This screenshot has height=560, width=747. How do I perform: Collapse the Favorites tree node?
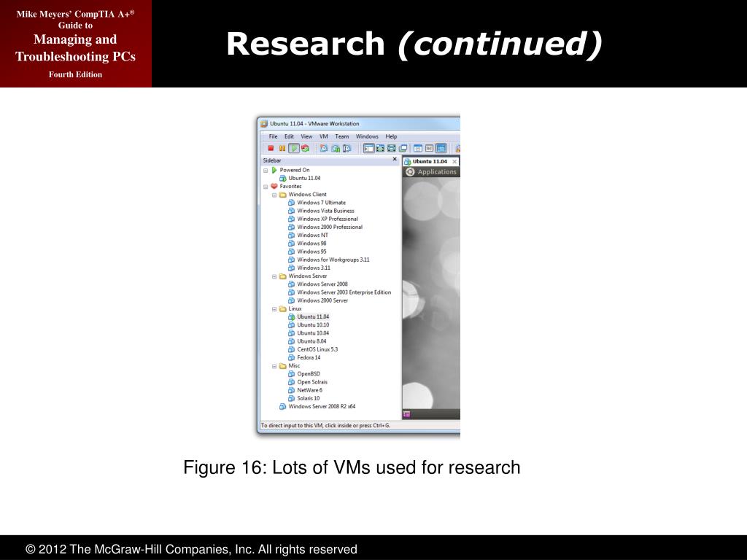pyautogui.click(x=266, y=187)
